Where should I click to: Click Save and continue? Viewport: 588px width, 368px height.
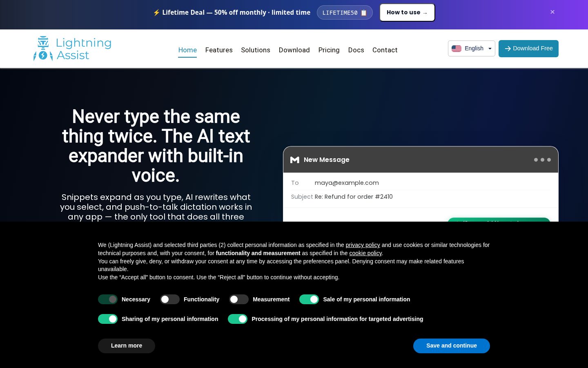pyautogui.click(x=452, y=346)
